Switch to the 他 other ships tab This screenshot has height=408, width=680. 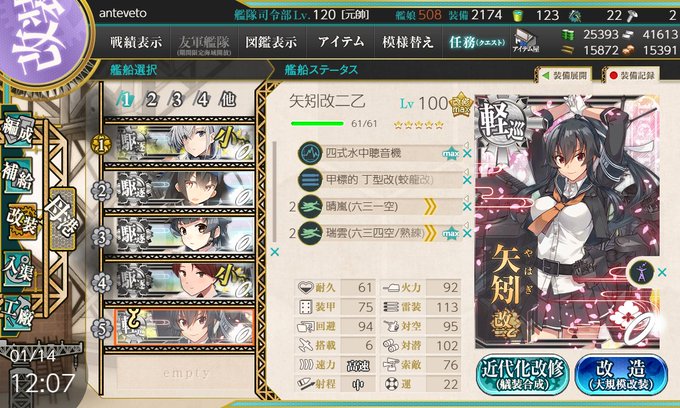click(x=227, y=100)
